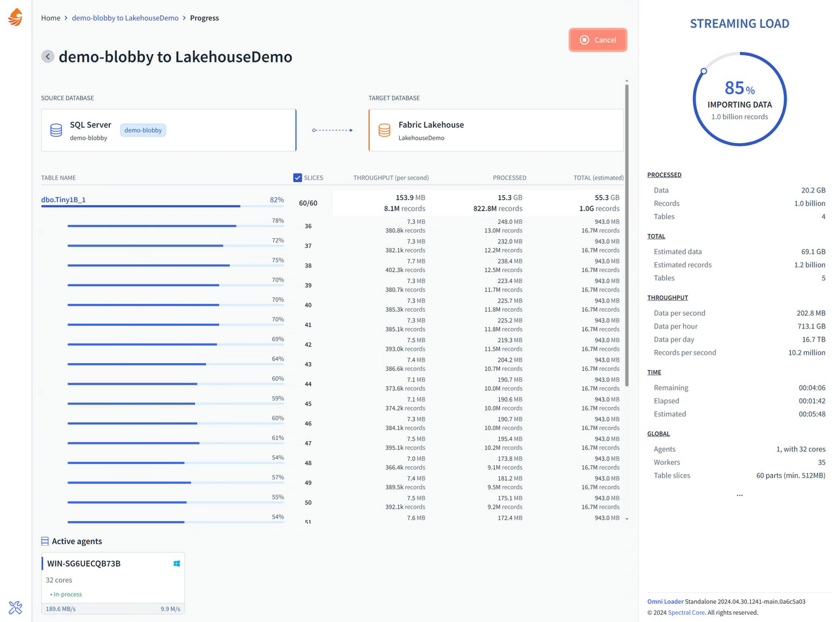Click the dashed arrow between source and target
The height and width of the screenshot is (622, 840).
click(332, 130)
